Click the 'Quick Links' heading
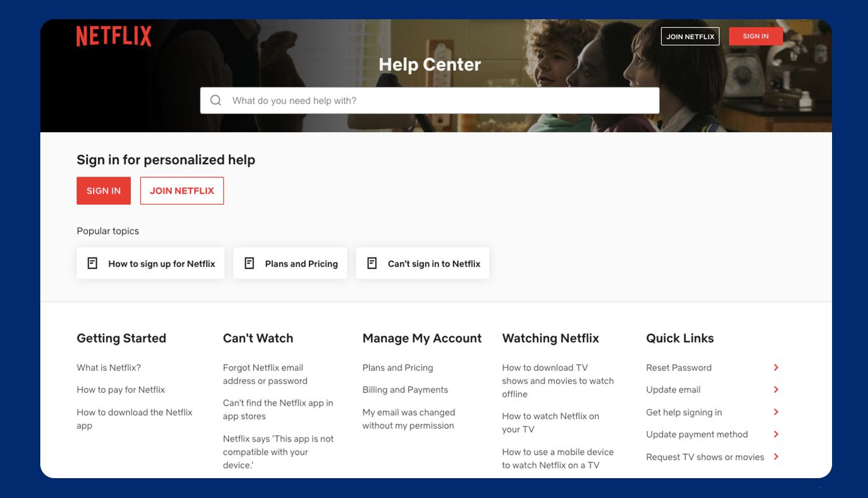Screen dimensions: 868x498 coord(680,338)
